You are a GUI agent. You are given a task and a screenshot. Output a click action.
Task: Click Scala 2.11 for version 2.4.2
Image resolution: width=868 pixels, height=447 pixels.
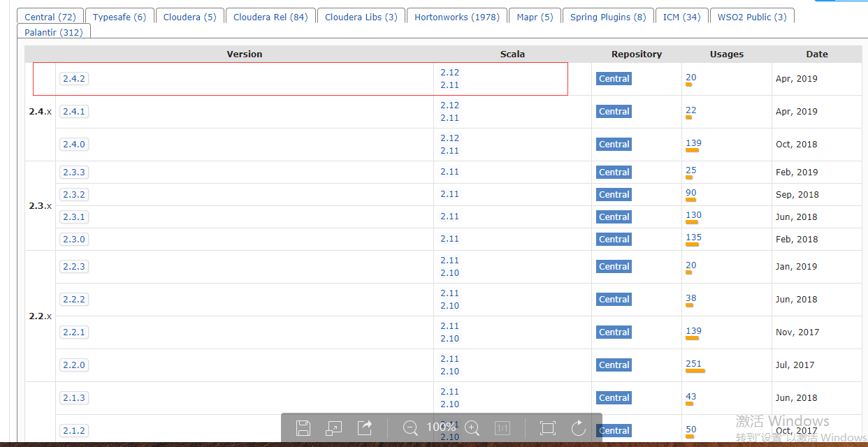point(449,85)
